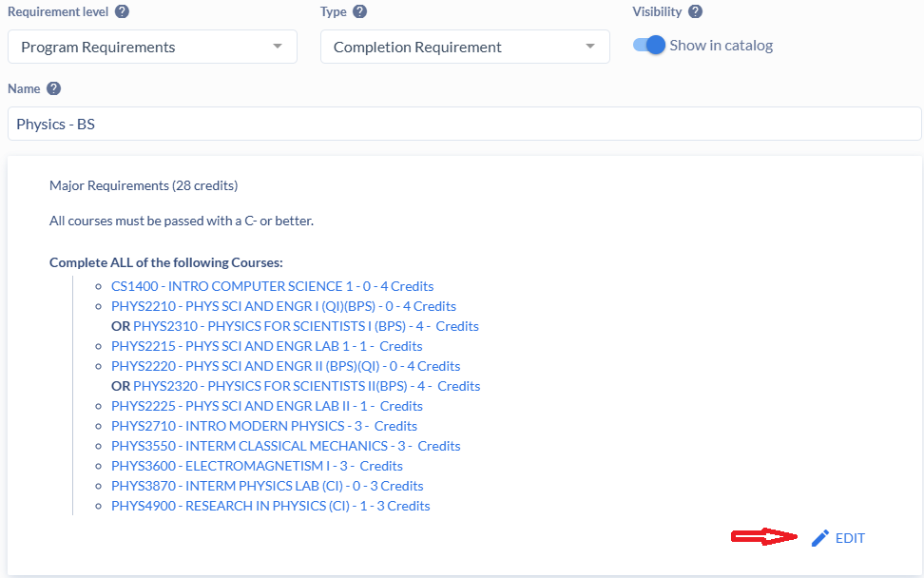Click help icon next to Visibility

[696, 12]
